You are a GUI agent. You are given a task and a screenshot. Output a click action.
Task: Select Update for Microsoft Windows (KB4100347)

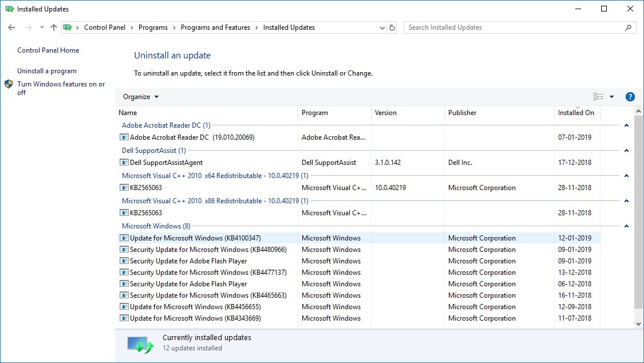click(x=195, y=238)
